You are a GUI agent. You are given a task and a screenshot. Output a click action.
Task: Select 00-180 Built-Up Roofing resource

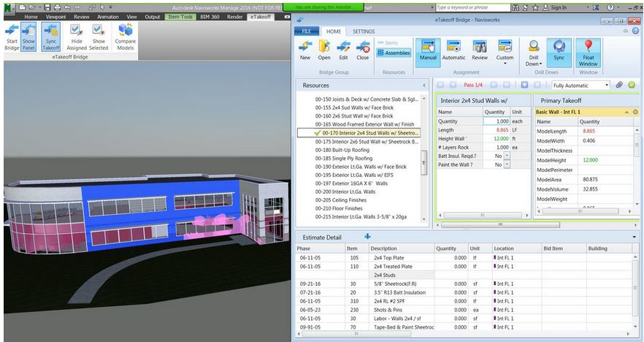coord(342,150)
